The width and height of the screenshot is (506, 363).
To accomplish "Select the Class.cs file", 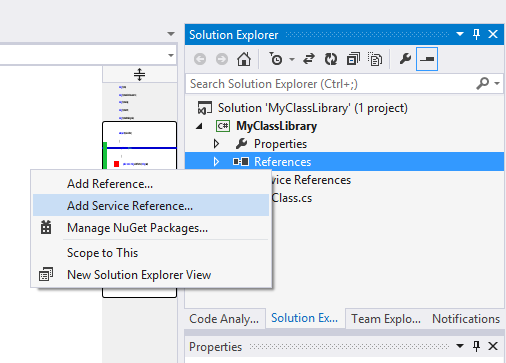I will tap(292, 198).
